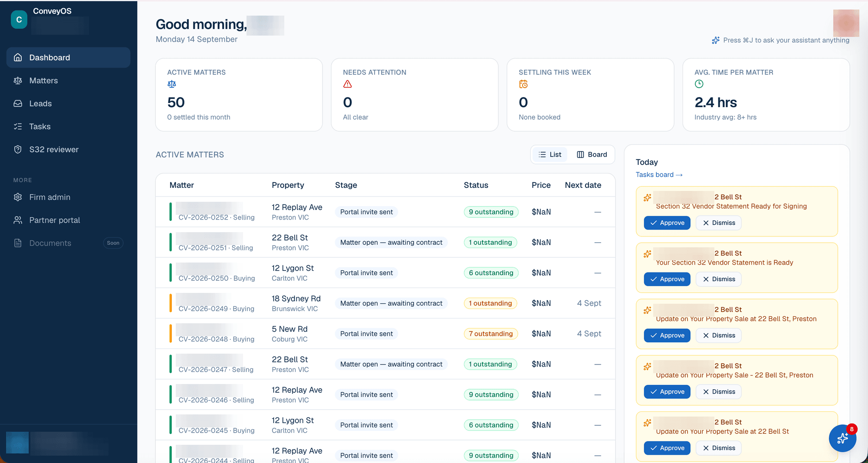This screenshot has width=868, height=463.
Task: Switch matters view to List
Action: [550, 154]
